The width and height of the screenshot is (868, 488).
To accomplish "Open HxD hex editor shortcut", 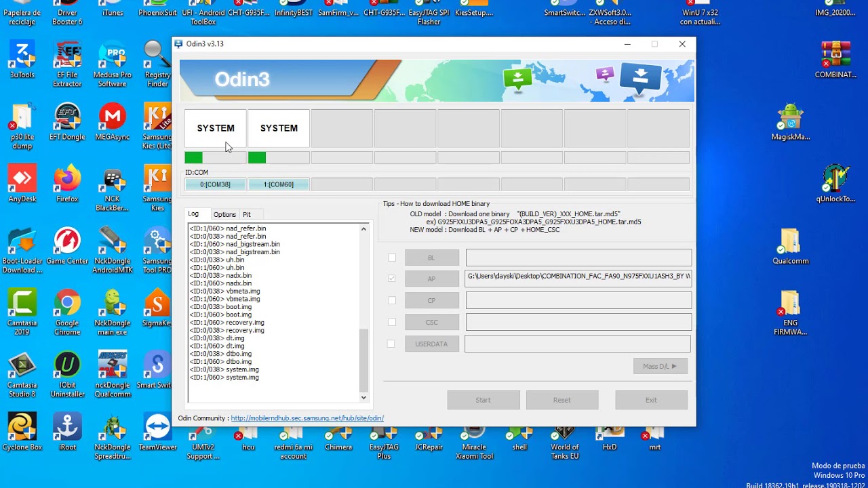I will (x=610, y=438).
